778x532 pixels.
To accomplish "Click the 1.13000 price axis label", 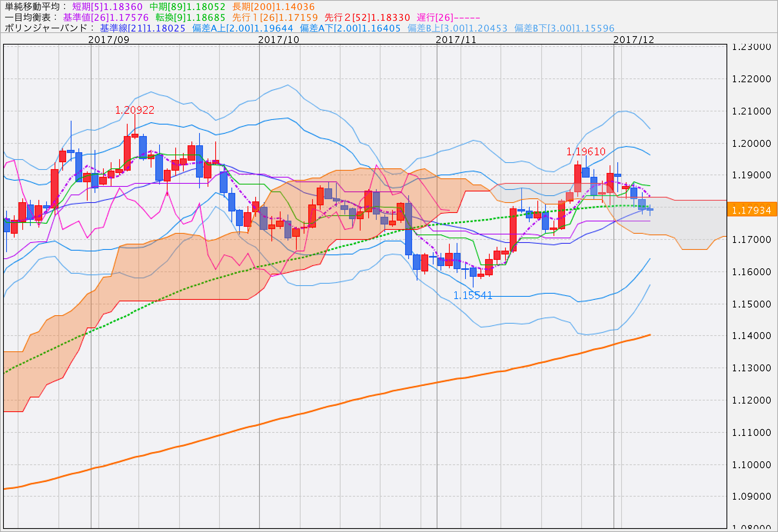I will click(751, 368).
